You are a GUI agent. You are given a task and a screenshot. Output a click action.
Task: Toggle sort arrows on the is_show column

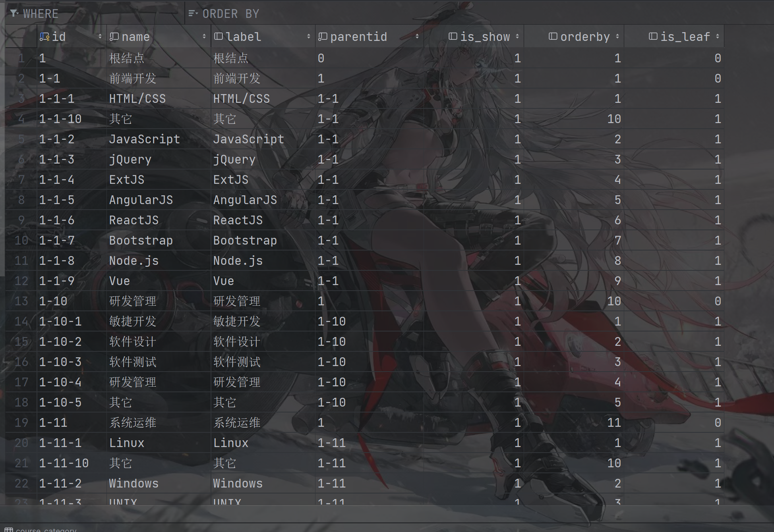click(517, 36)
